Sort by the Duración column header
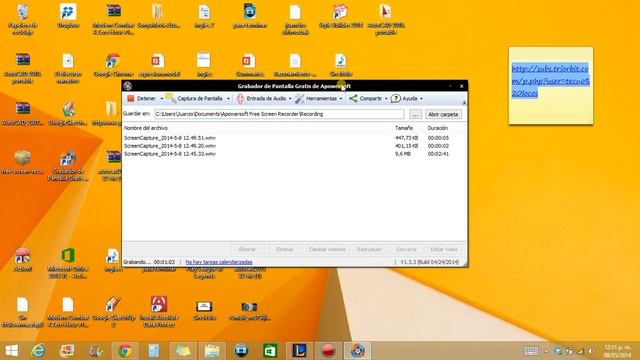 pyautogui.click(x=438, y=128)
